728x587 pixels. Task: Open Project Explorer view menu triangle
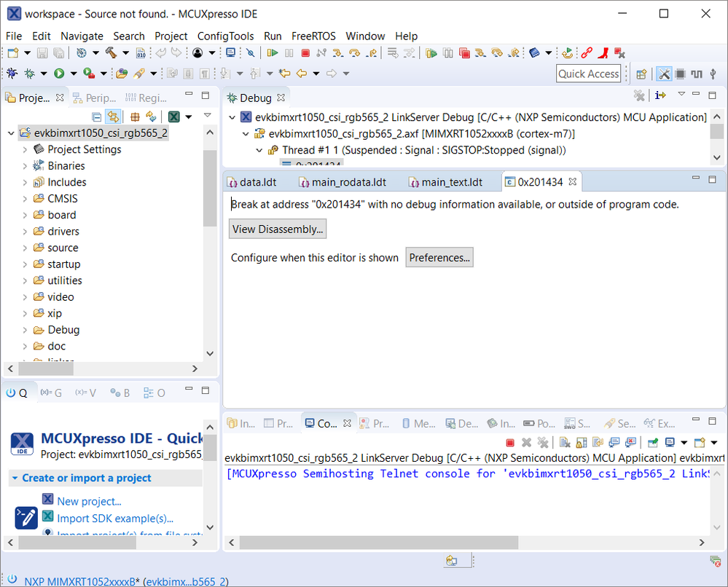pyautogui.click(x=208, y=115)
